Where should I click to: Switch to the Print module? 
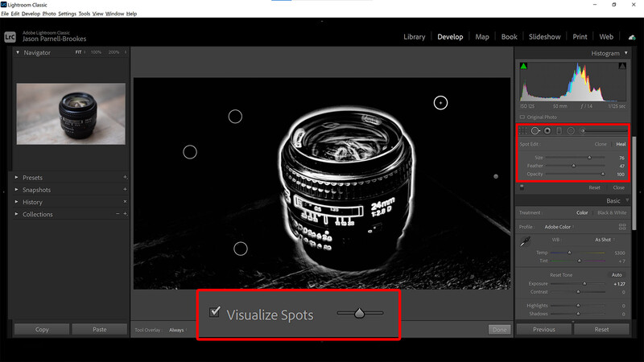pyautogui.click(x=580, y=37)
